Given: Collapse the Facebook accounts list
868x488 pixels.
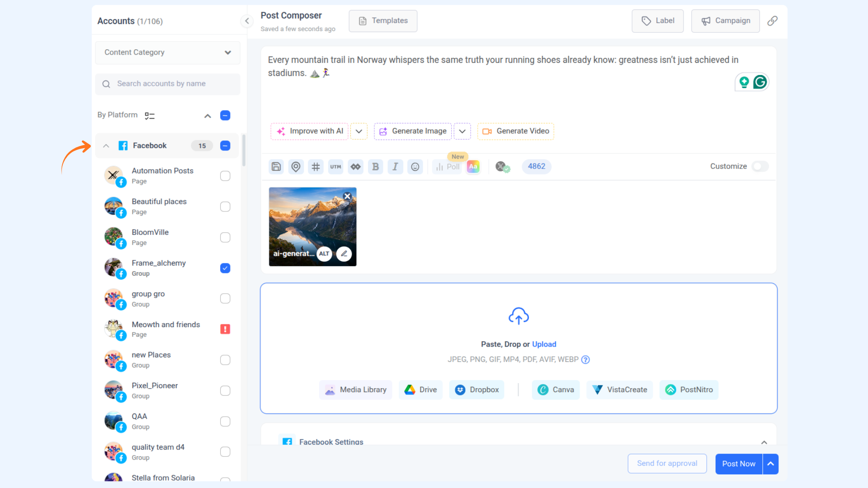Looking at the screenshot, I should point(106,145).
